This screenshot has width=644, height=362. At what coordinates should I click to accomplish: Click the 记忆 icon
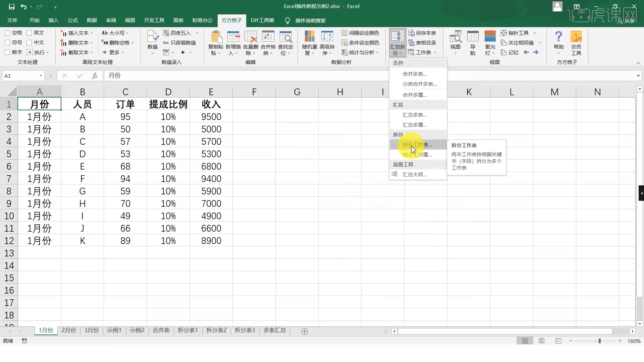[503, 52]
